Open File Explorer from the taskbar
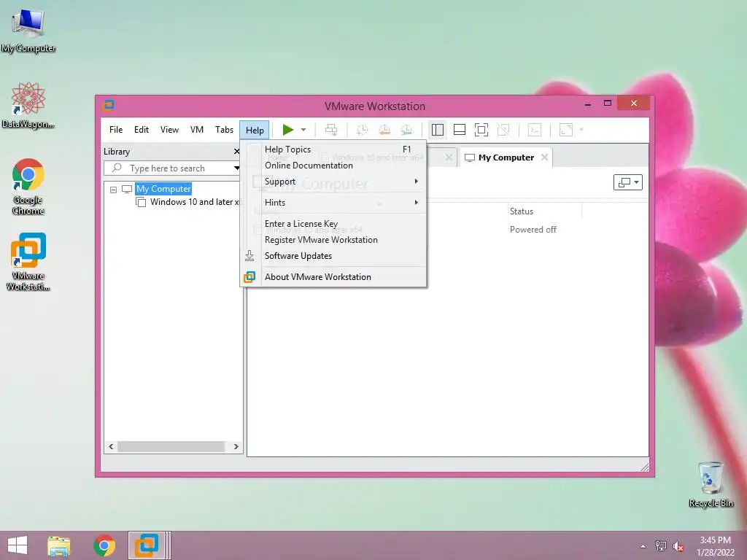Viewport: 747px width, 560px height. pyautogui.click(x=58, y=545)
